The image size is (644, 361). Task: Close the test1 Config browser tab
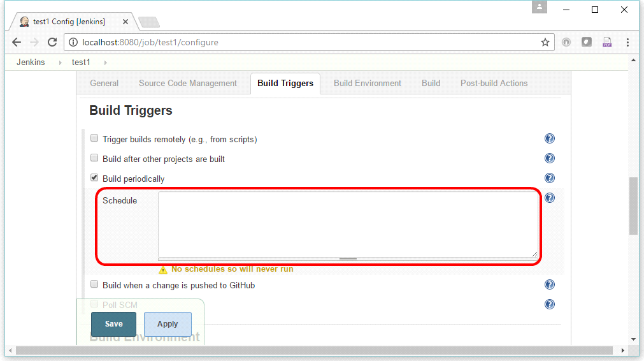(x=125, y=22)
